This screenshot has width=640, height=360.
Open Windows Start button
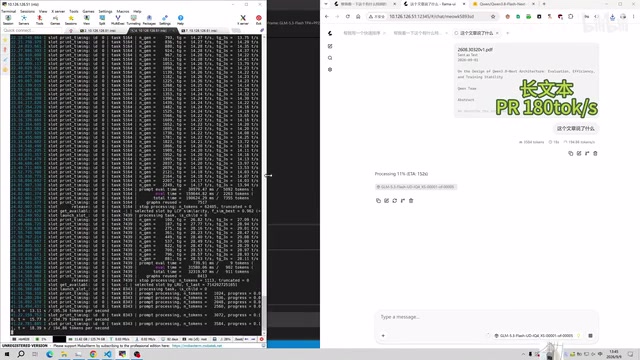pos(7,354)
